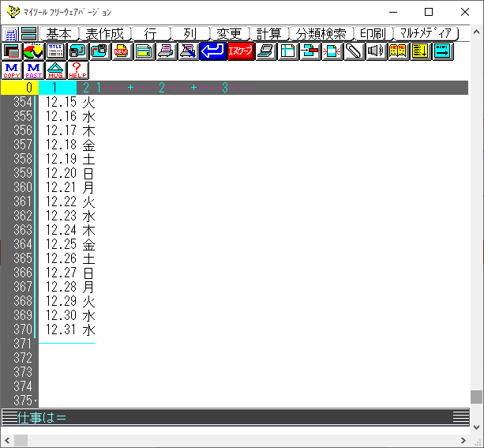Select the 印刷 tab
This screenshot has width=484, height=448.
point(373,34)
